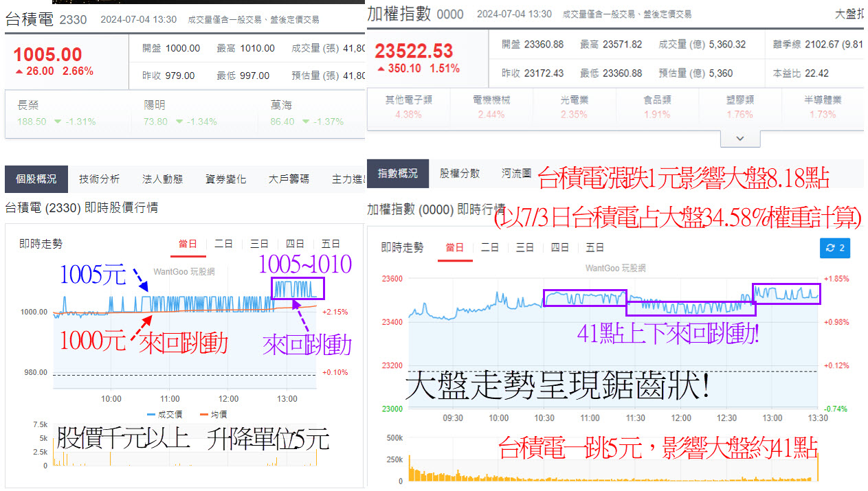Select 五日 view on the TAIEX chart
This screenshot has width=868, height=491.
594,248
